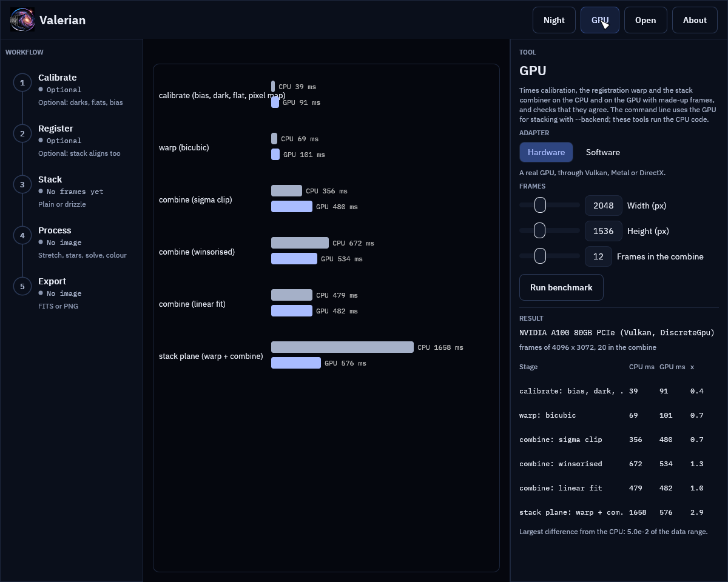
Task: Click the 'GPU ms' column header
Action: [672, 367]
